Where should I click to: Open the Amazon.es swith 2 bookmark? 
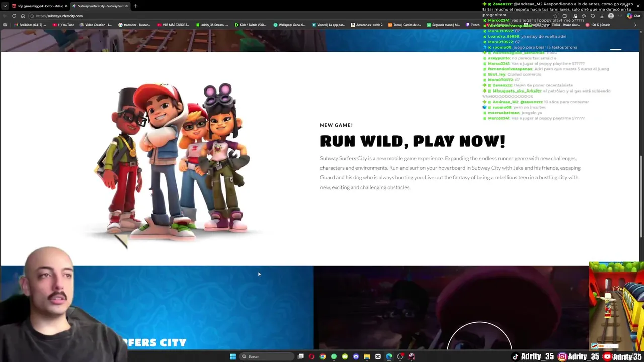click(x=367, y=25)
